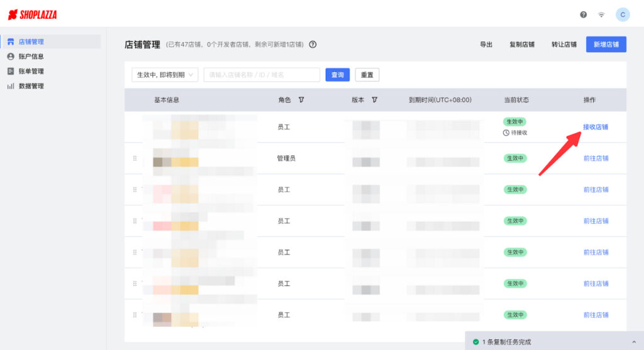Click the 重置 reset button

coord(367,75)
